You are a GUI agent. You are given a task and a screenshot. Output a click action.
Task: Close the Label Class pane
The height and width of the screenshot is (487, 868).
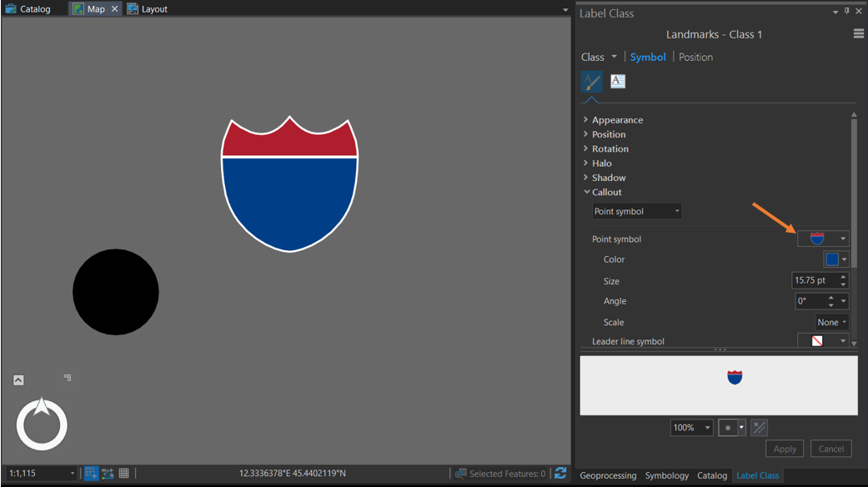tap(859, 11)
